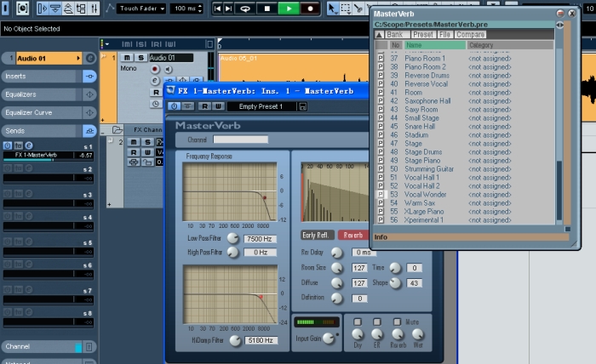
Task: Open the Touch Fader automation mode dropdown
Action: tap(140, 9)
